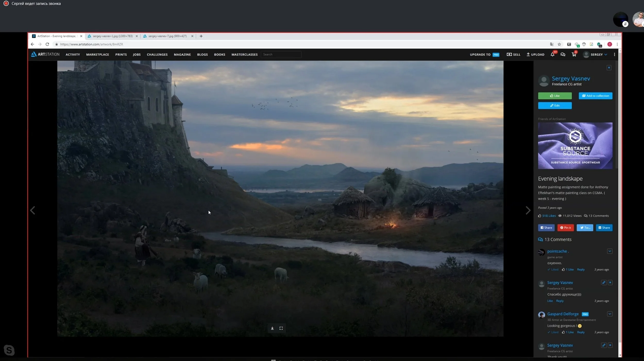Open the Masterclasses menu item
The image size is (644, 361).
point(244,55)
